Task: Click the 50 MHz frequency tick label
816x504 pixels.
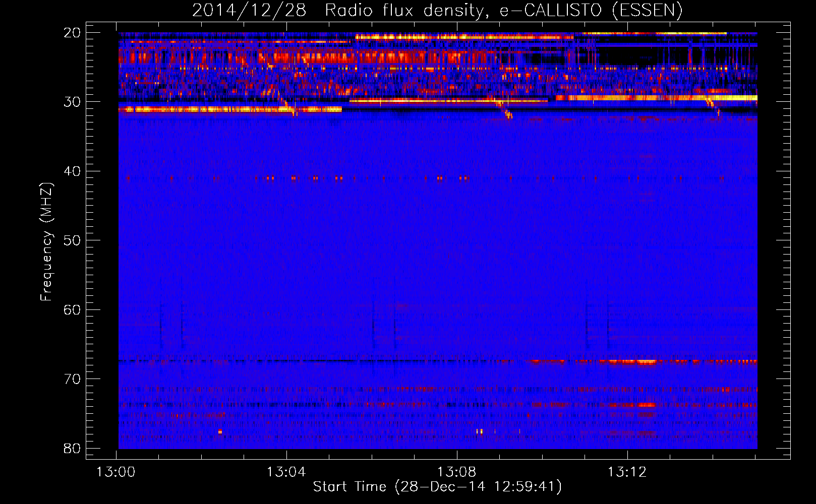Action: [x=72, y=240]
